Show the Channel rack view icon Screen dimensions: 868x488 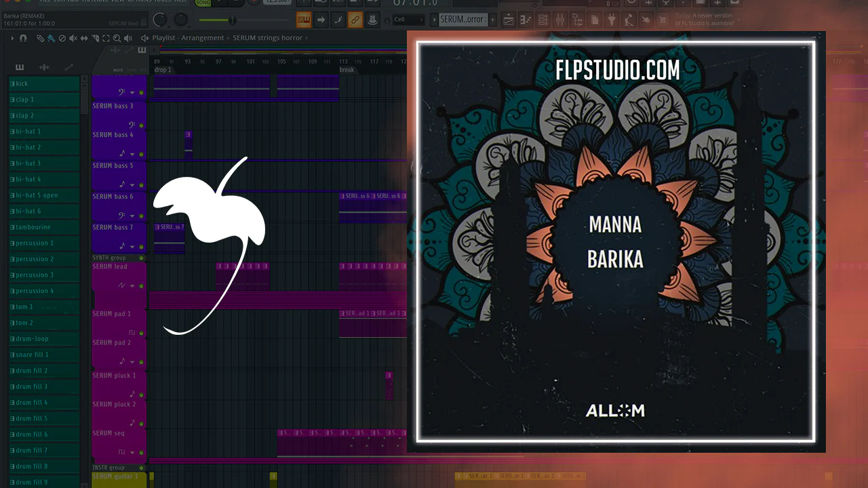[x=544, y=20]
